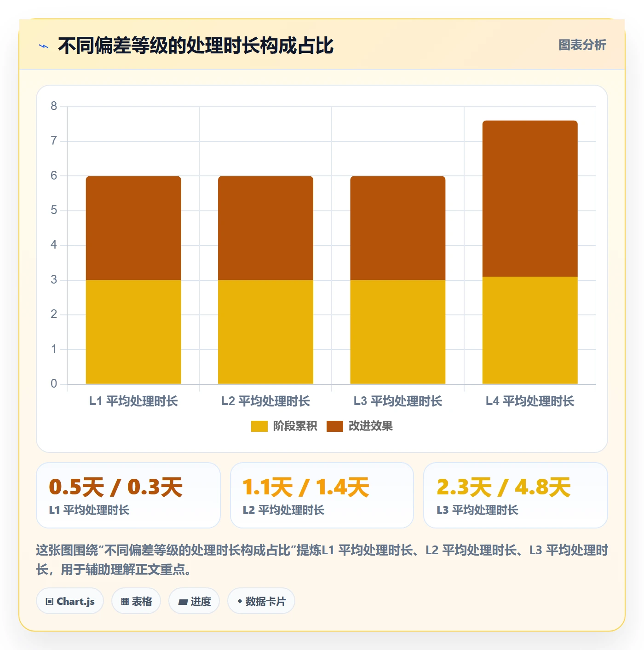This screenshot has height=650, width=644.
Task: Toggle the 阶段累积 legend swatch
Action: coord(259,426)
